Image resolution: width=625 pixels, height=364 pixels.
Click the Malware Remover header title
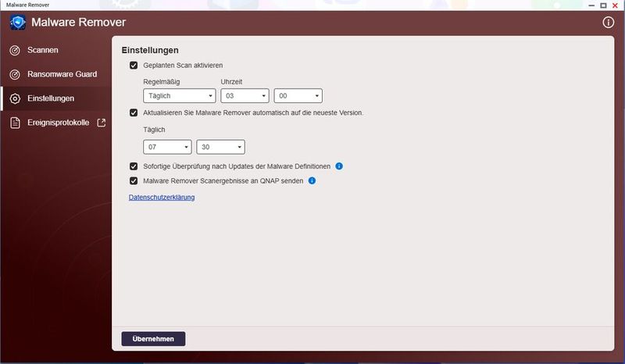[x=79, y=23]
